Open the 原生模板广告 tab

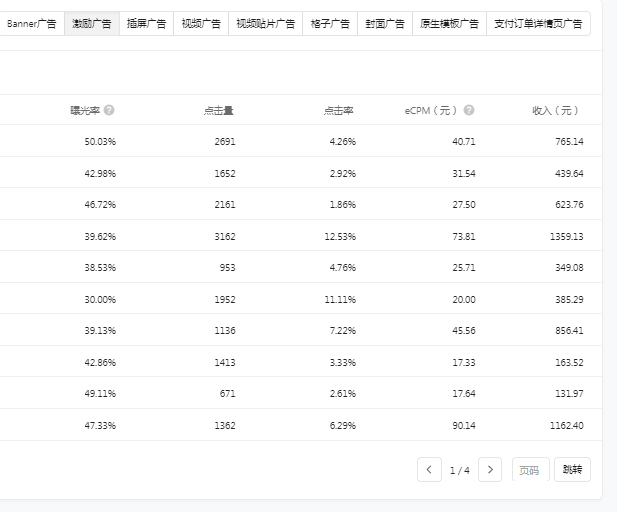pyautogui.click(x=449, y=24)
